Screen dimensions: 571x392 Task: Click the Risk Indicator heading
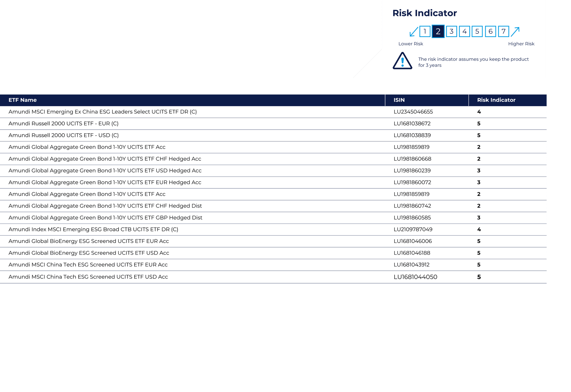click(x=425, y=13)
